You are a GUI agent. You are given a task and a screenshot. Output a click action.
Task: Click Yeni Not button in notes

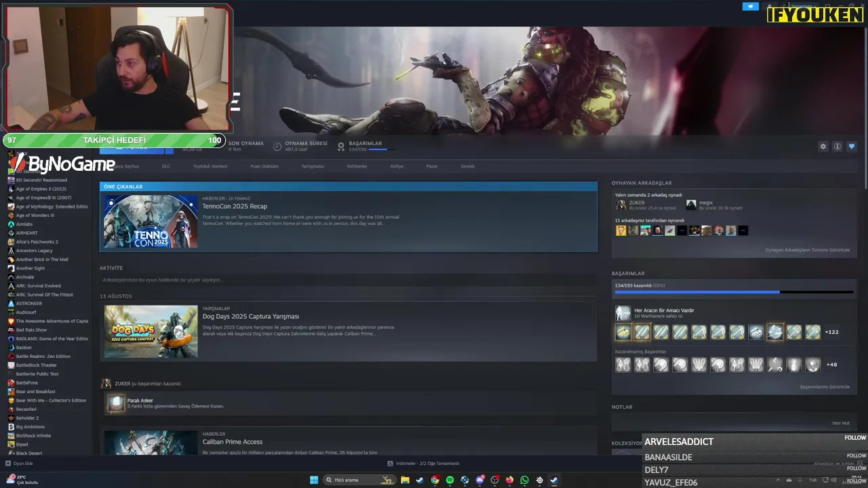point(841,423)
